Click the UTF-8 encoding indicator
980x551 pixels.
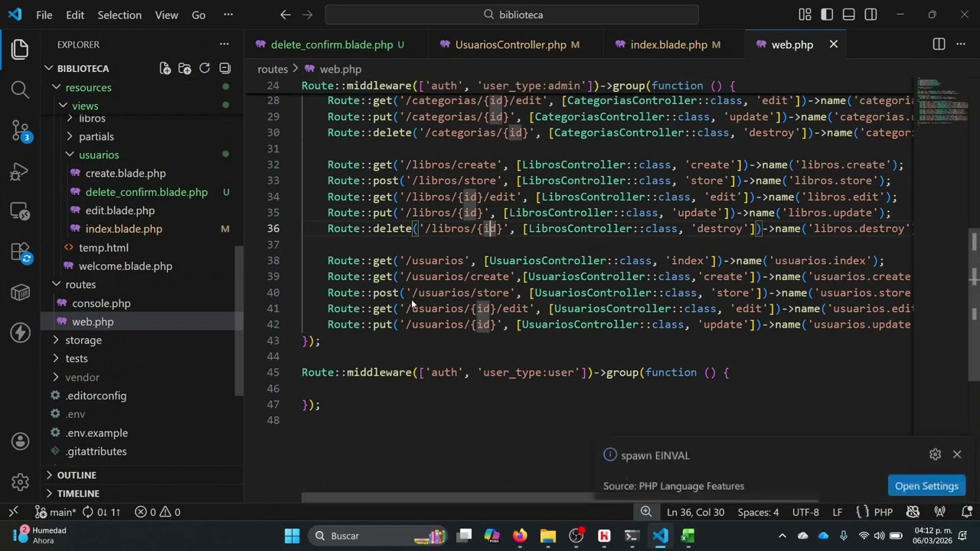[805, 512]
